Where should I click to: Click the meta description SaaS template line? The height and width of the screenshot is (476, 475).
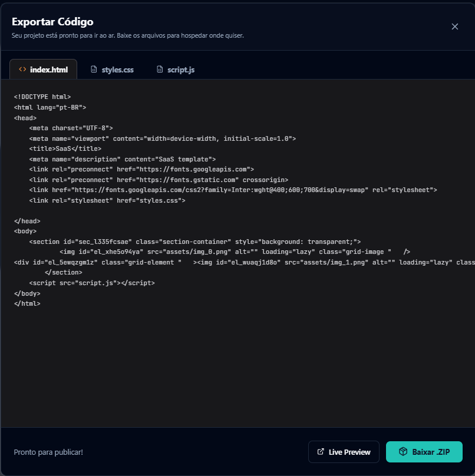coord(123,160)
